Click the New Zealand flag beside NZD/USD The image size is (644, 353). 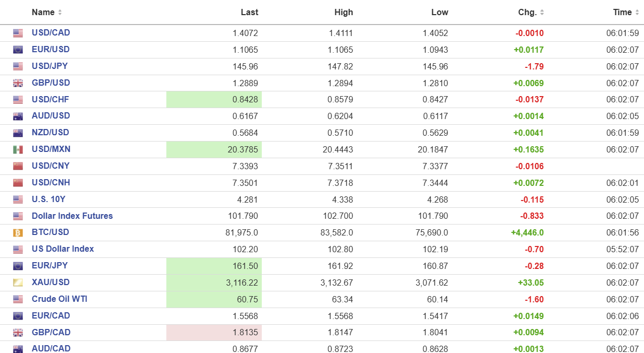(18, 133)
